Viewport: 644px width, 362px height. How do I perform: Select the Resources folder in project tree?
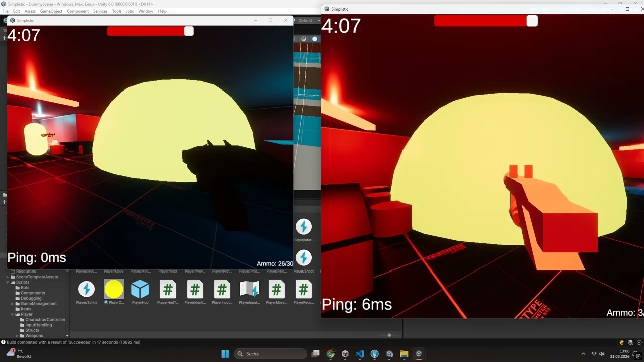point(25,271)
